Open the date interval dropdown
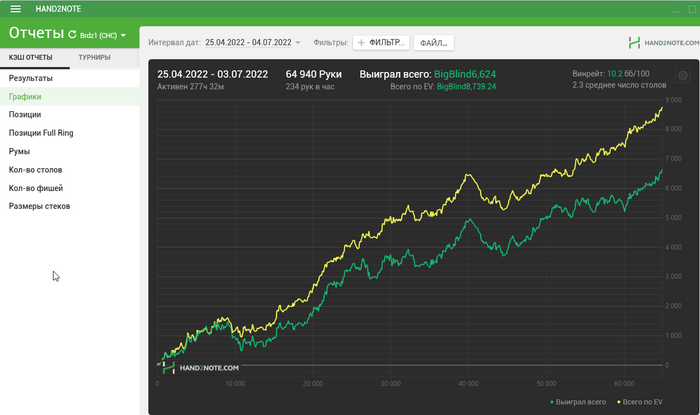700x415 pixels. tap(253, 42)
